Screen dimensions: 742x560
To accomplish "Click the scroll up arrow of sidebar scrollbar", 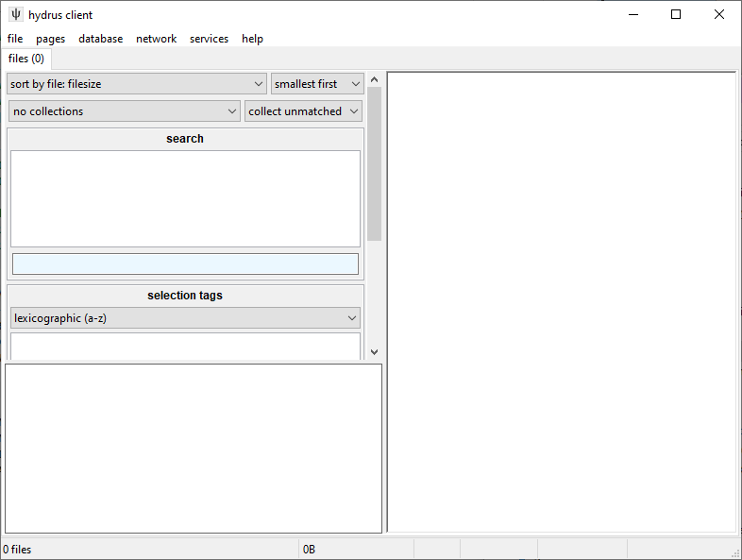I will coord(375,79).
